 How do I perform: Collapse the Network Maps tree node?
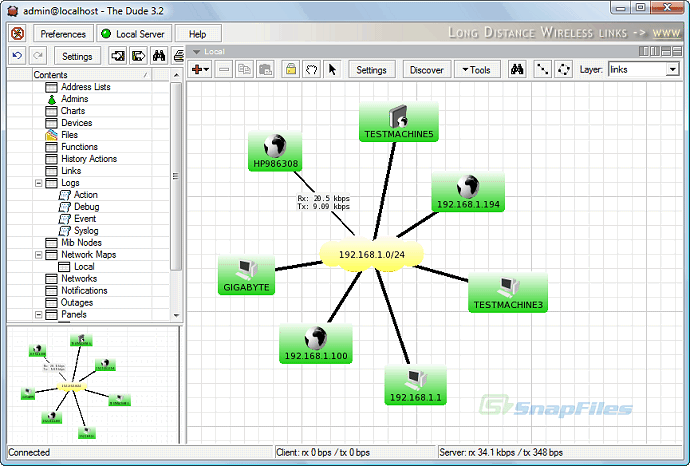(x=39, y=254)
